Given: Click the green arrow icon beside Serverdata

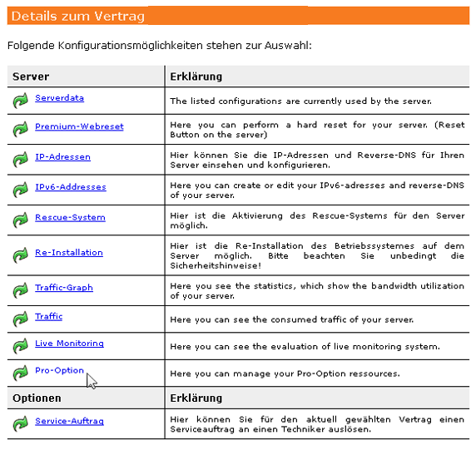Looking at the screenshot, I should [20, 101].
